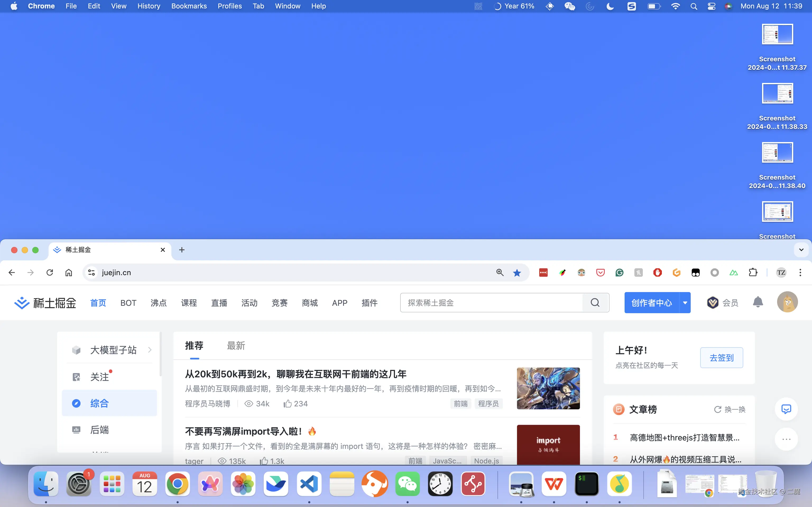Toggle dark mode via the moon menu icon
Image resolution: width=812 pixels, height=507 pixels.
(610, 6)
